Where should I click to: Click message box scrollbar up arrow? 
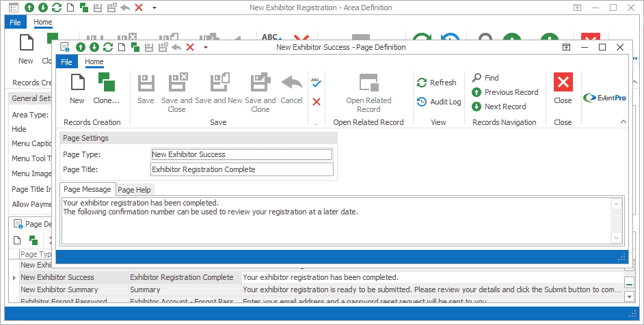(617, 204)
